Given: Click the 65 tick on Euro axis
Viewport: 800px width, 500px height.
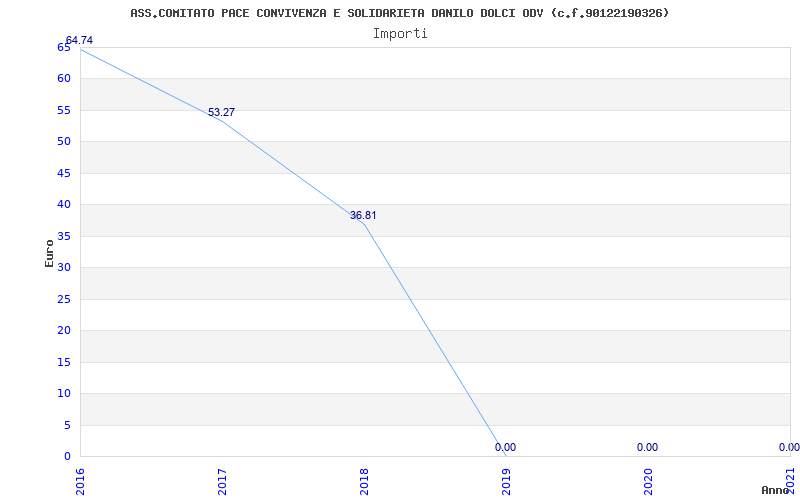Looking at the screenshot, I should tap(63, 47).
